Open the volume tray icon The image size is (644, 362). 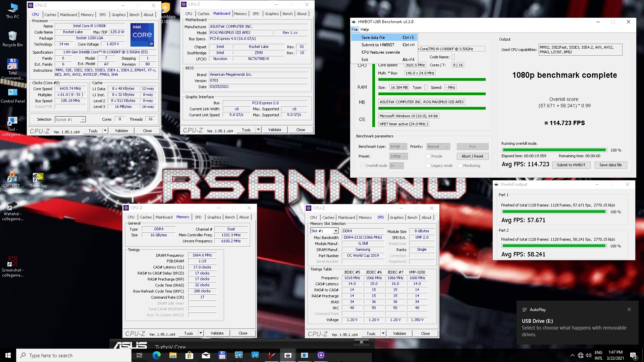pos(589,355)
